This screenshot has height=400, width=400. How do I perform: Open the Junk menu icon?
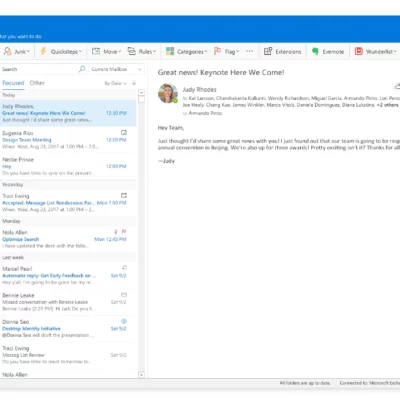(8, 51)
